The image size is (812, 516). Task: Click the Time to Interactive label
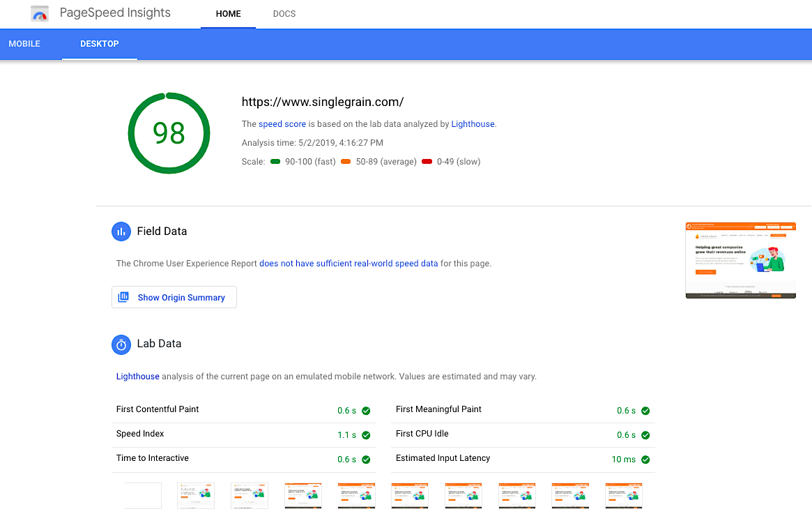(x=152, y=458)
